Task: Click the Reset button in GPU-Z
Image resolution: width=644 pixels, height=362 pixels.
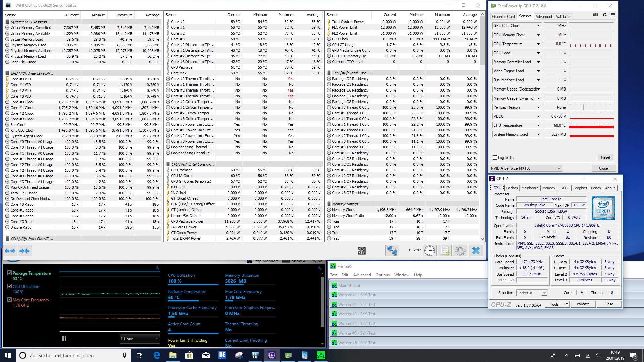Action: coord(605,157)
